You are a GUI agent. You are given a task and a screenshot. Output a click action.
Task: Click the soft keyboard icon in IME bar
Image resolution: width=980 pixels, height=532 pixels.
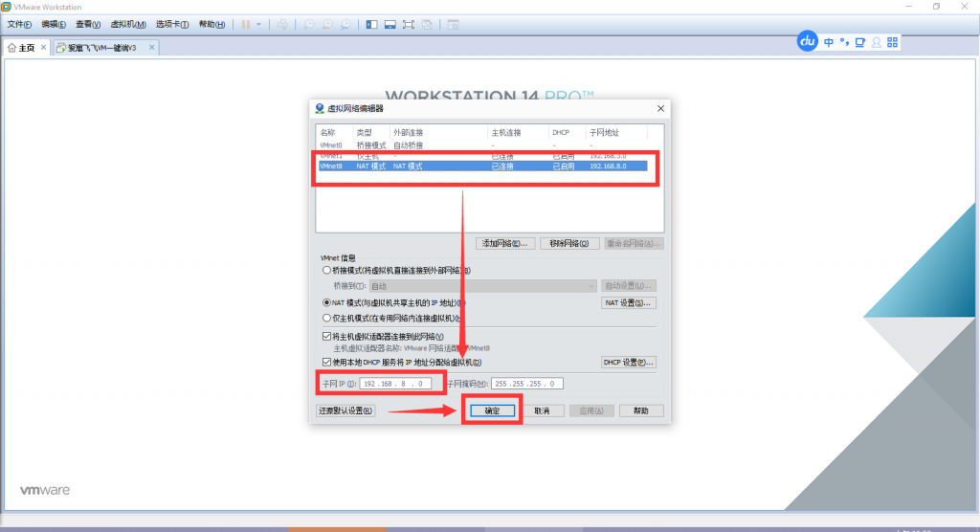[x=860, y=42]
